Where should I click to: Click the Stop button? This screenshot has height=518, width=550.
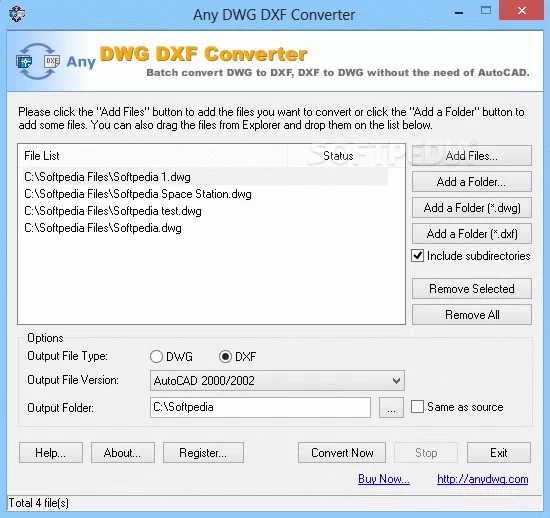pyautogui.click(x=426, y=453)
